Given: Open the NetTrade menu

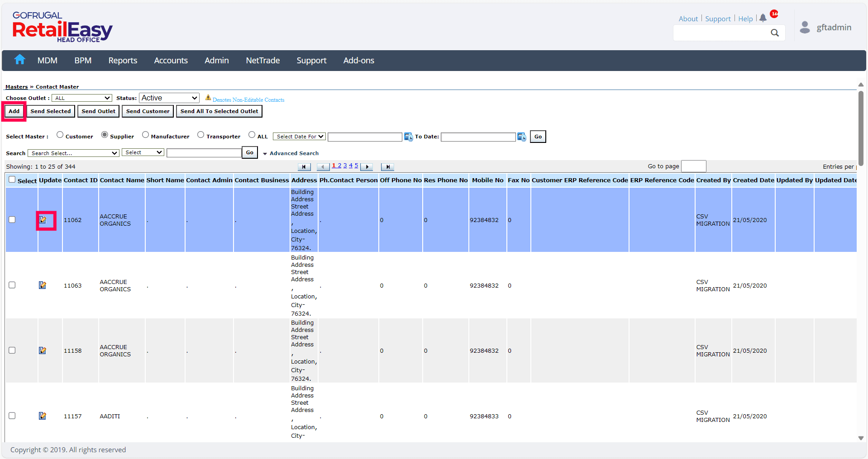Looking at the screenshot, I should (x=262, y=61).
